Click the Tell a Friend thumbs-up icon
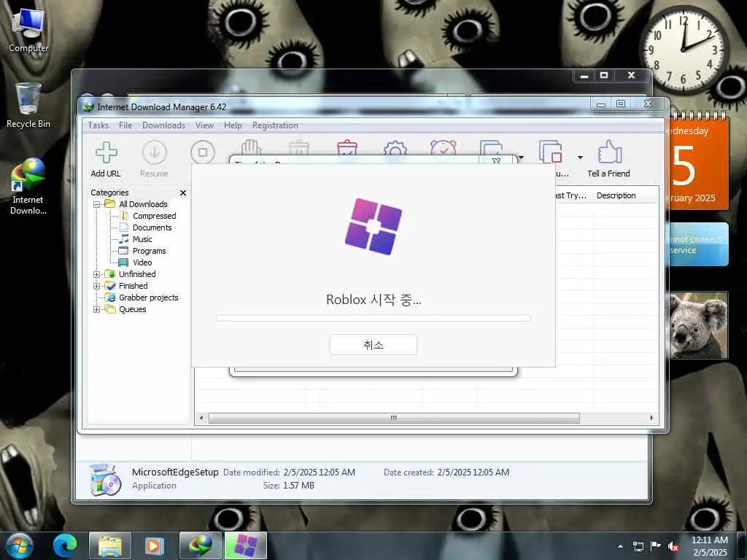 (610, 152)
